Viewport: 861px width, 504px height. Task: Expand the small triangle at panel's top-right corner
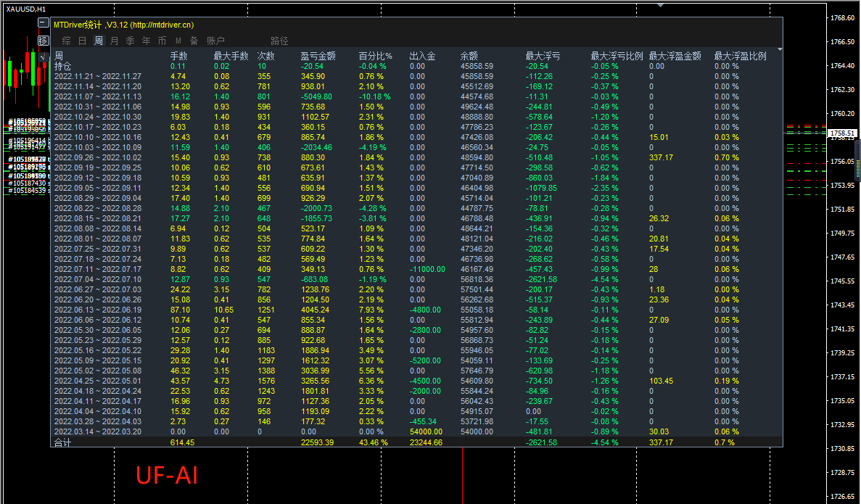pyautogui.click(x=780, y=49)
